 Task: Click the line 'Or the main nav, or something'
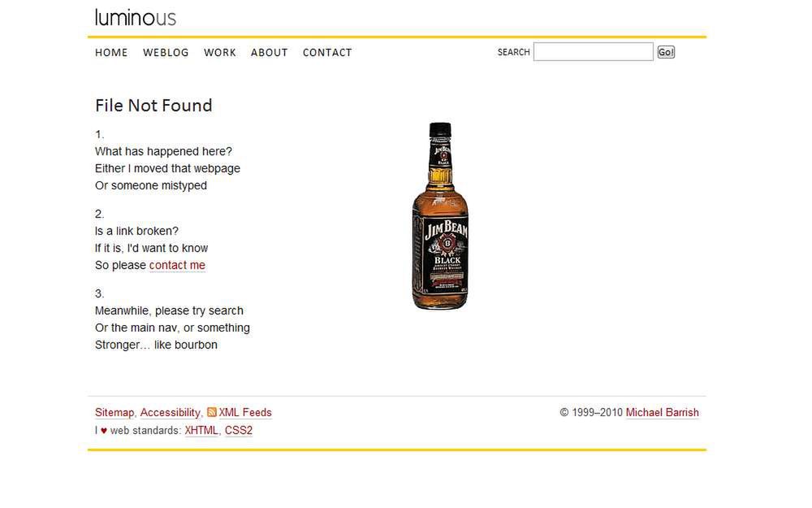pyautogui.click(x=172, y=328)
